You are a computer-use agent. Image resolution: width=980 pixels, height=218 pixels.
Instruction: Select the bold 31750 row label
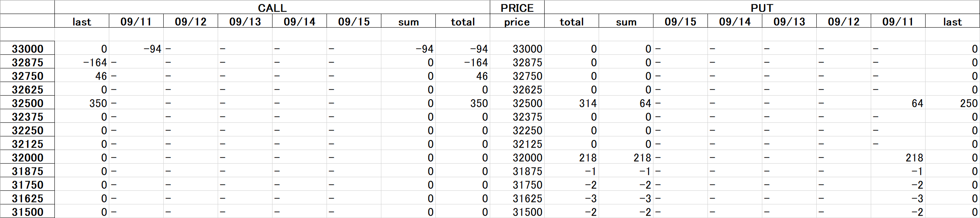(x=27, y=184)
